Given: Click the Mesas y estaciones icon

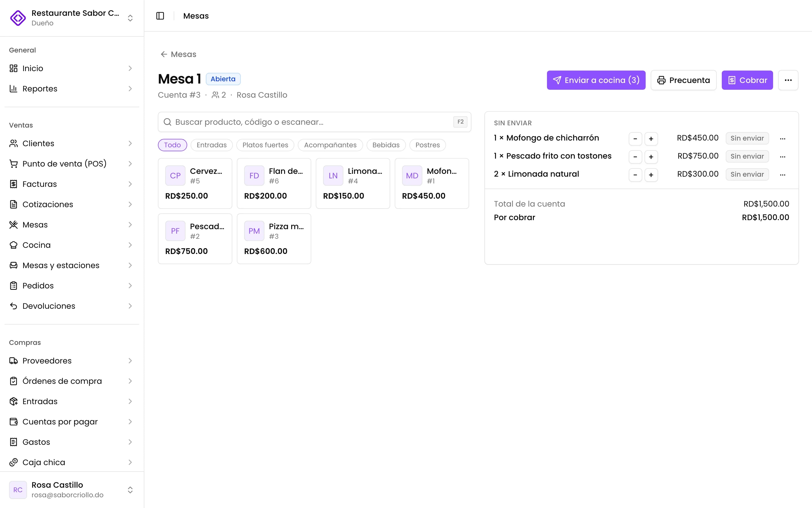Looking at the screenshot, I should click(14, 265).
